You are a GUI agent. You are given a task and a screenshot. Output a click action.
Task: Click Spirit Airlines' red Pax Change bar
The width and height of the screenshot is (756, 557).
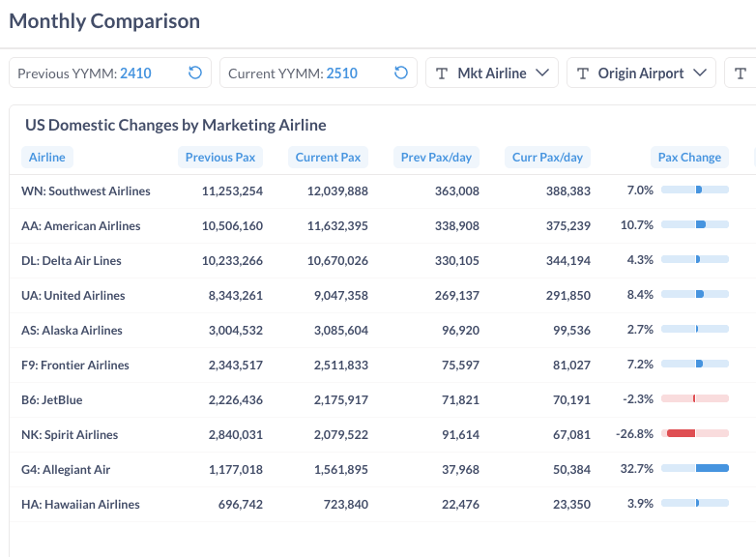click(681, 434)
